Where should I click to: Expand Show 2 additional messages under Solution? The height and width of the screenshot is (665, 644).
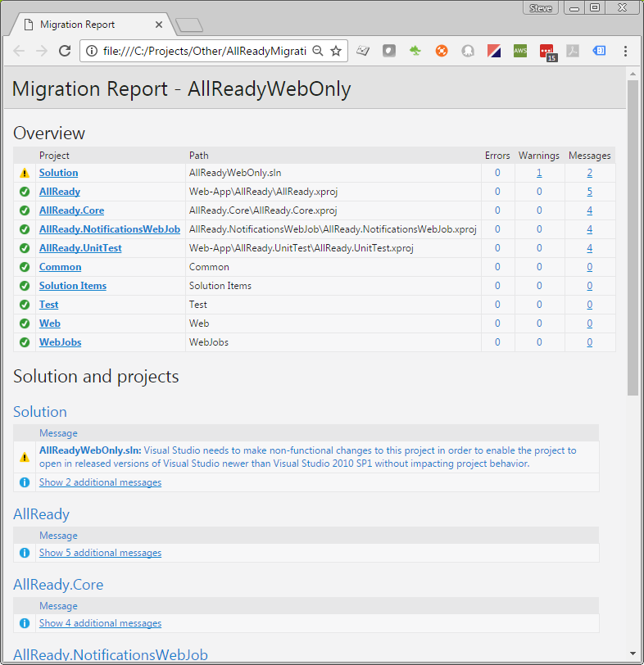click(100, 482)
